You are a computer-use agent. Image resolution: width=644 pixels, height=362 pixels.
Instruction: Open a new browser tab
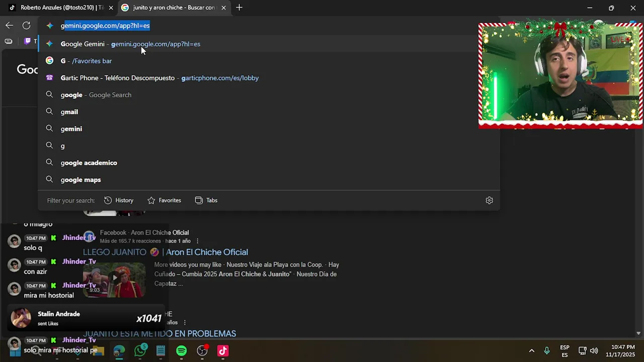click(x=239, y=8)
